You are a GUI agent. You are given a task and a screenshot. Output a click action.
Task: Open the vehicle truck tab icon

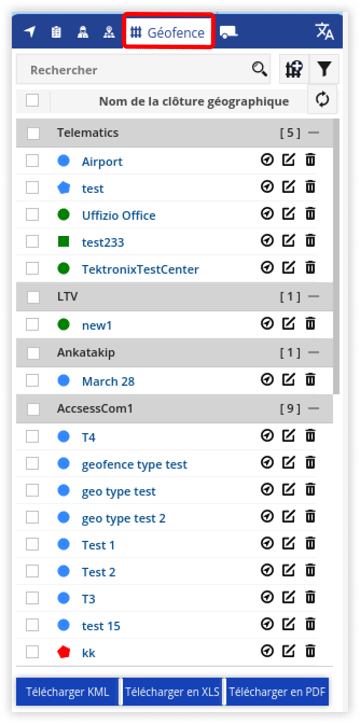click(228, 32)
